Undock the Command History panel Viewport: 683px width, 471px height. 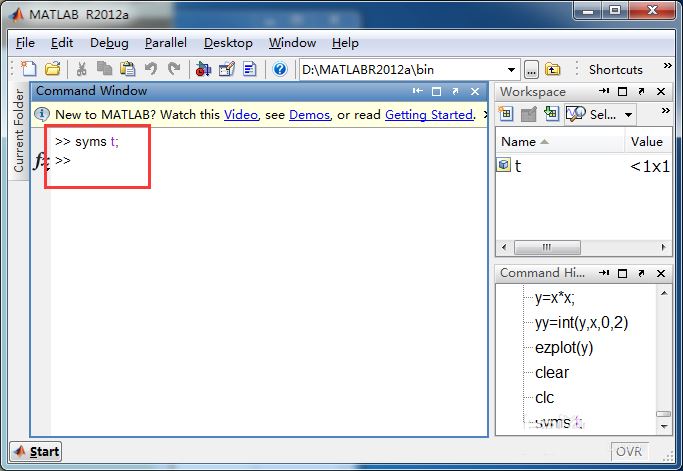tap(641, 273)
